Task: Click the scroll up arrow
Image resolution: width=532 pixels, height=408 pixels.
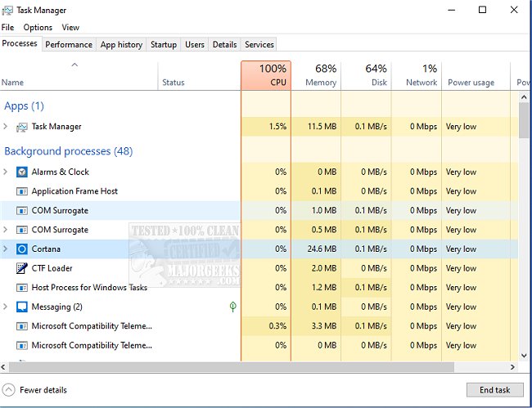Action: (524, 97)
